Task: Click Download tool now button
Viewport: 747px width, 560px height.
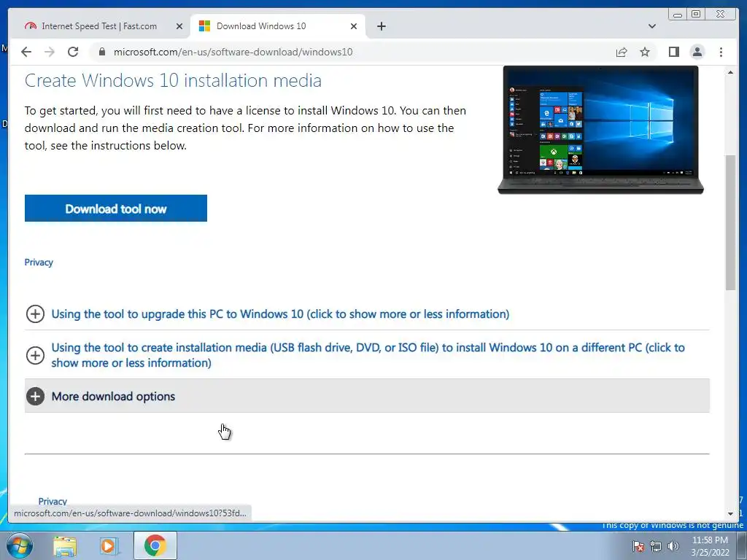Action: [x=116, y=209]
